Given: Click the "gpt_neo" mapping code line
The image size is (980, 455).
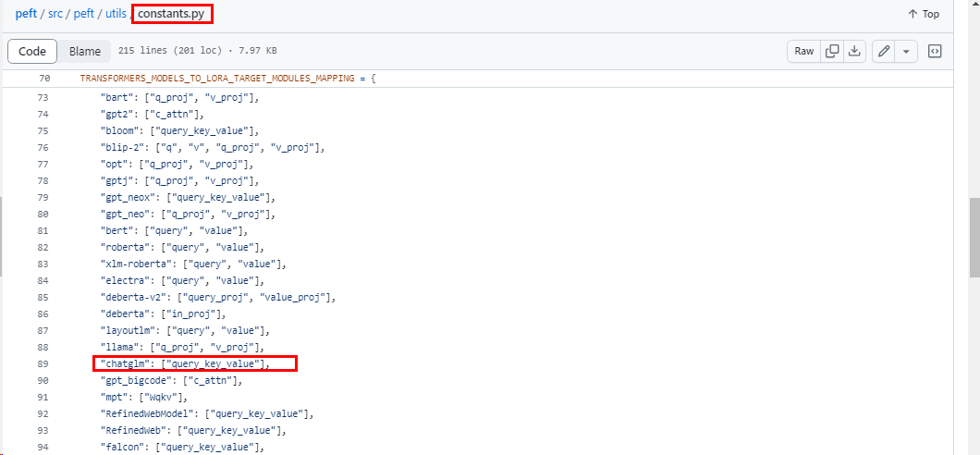Looking at the screenshot, I should pyautogui.click(x=188, y=215).
